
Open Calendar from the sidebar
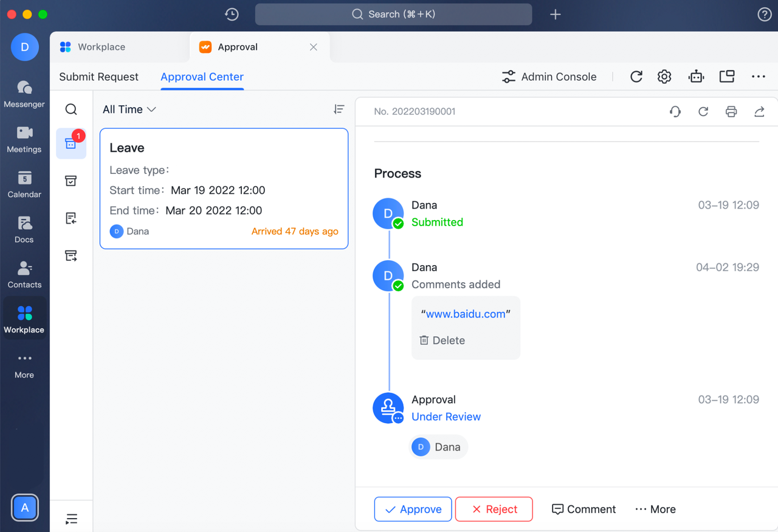[x=24, y=184]
